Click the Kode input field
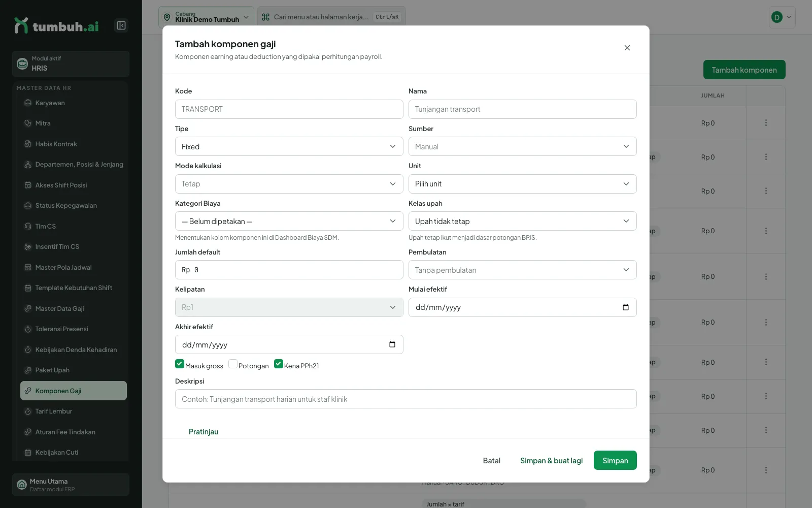Image resolution: width=812 pixels, height=508 pixels. (x=289, y=109)
